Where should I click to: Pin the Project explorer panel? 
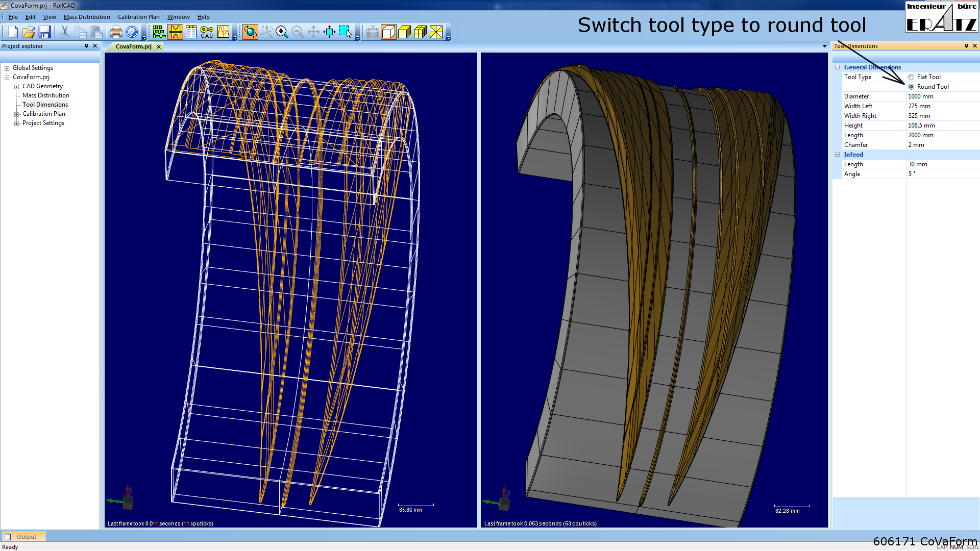(x=86, y=46)
